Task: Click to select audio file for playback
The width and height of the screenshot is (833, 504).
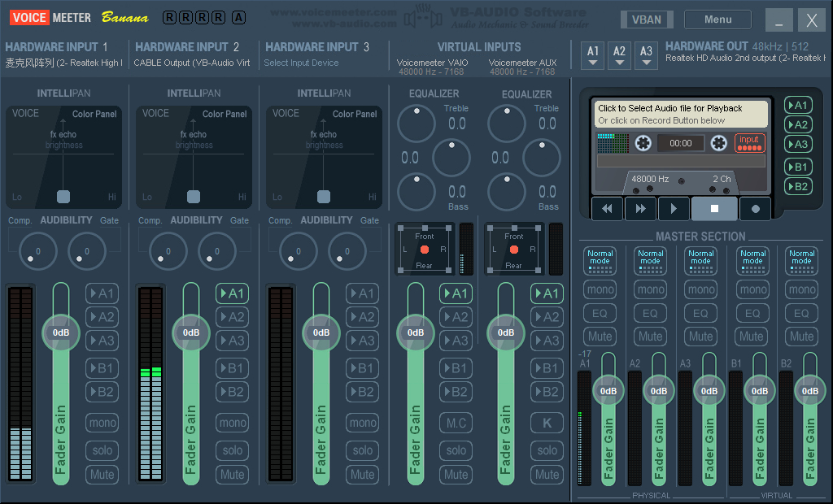Action: coord(681,114)
